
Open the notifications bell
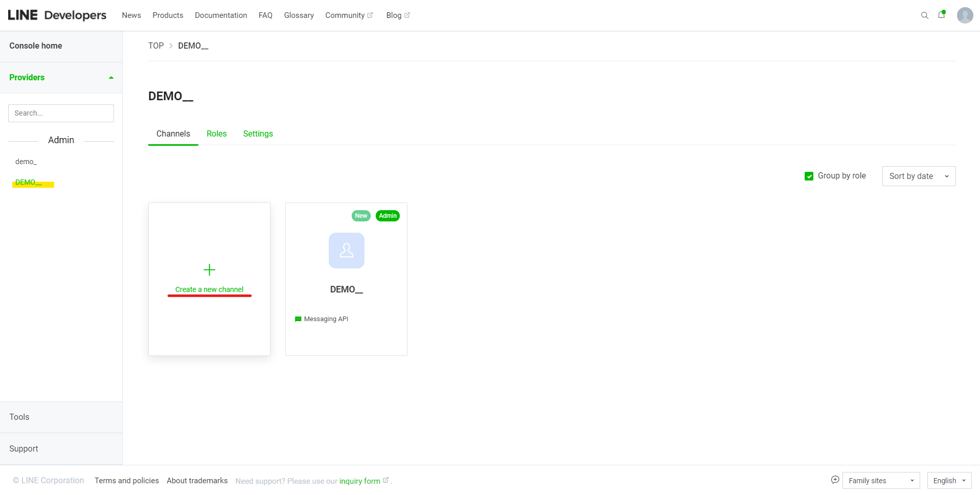[x=941, y=15]
